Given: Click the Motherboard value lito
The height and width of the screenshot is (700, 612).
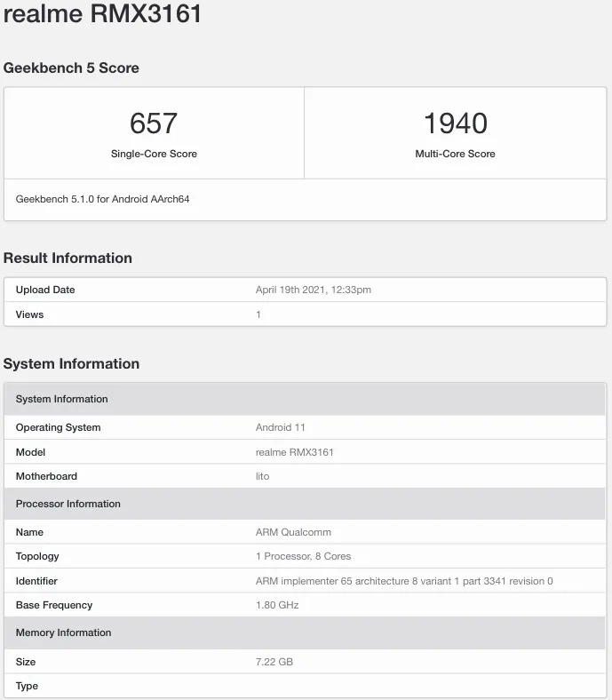Looking at the screenshot, I should pos(262,476).
